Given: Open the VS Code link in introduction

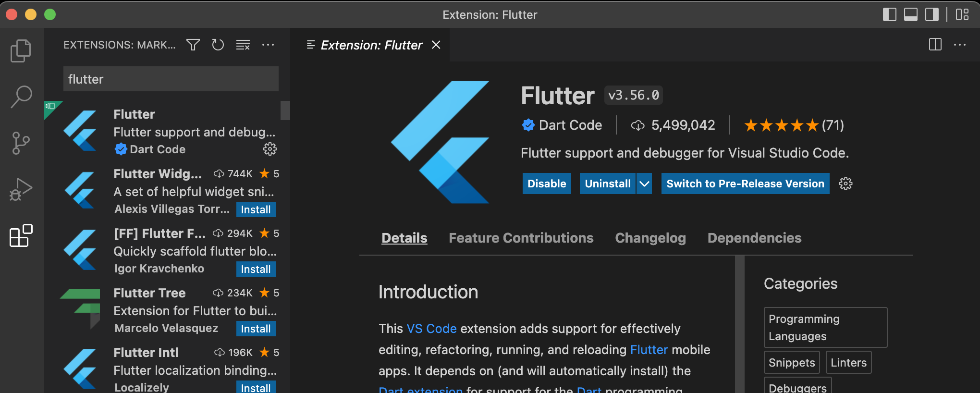Looking at the screenshot, I should coord(431,329).
